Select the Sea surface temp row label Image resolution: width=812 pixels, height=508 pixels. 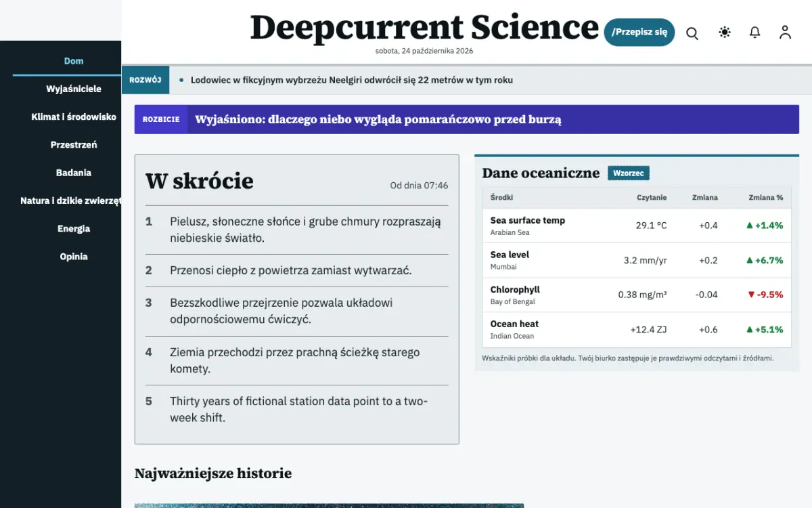click(x=528, y=220)
